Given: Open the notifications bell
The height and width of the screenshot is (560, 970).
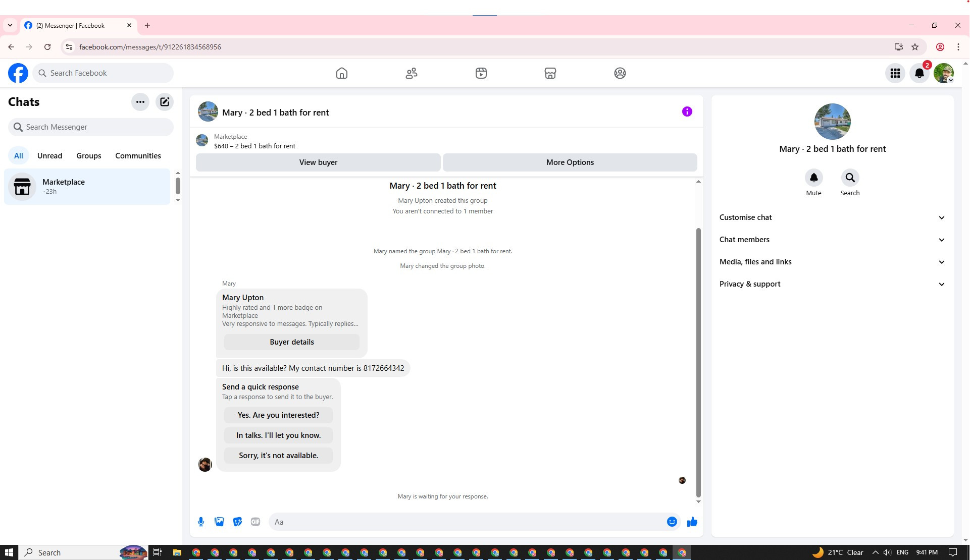Looking at the screenshot, I should tap(920, 73).
